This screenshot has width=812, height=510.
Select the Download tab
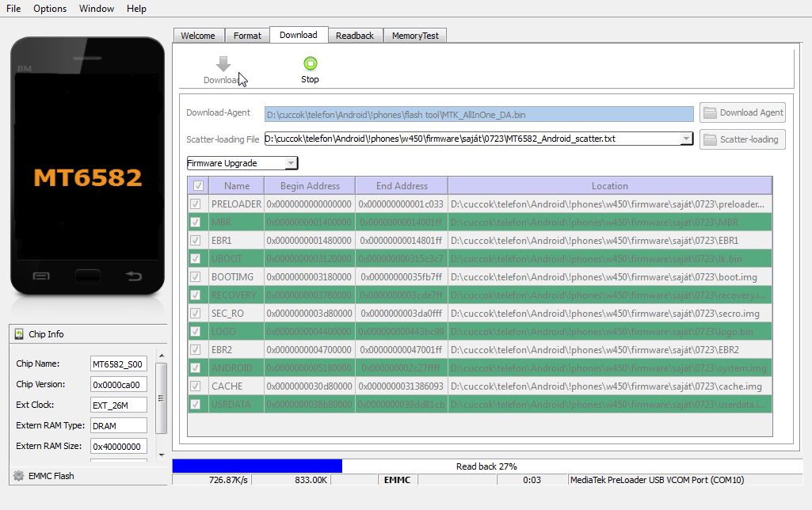(x=299, y=35)
